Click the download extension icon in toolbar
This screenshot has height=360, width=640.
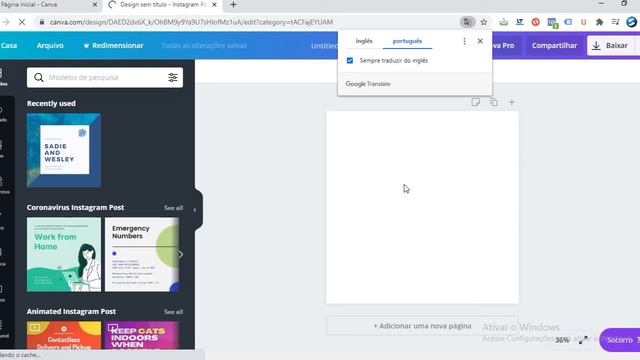pos(504,22)
